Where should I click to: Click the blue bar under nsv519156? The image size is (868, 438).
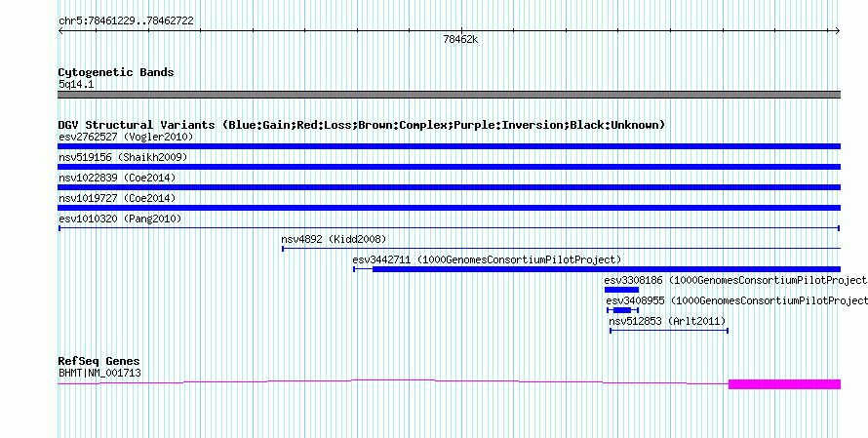[449, 167]
